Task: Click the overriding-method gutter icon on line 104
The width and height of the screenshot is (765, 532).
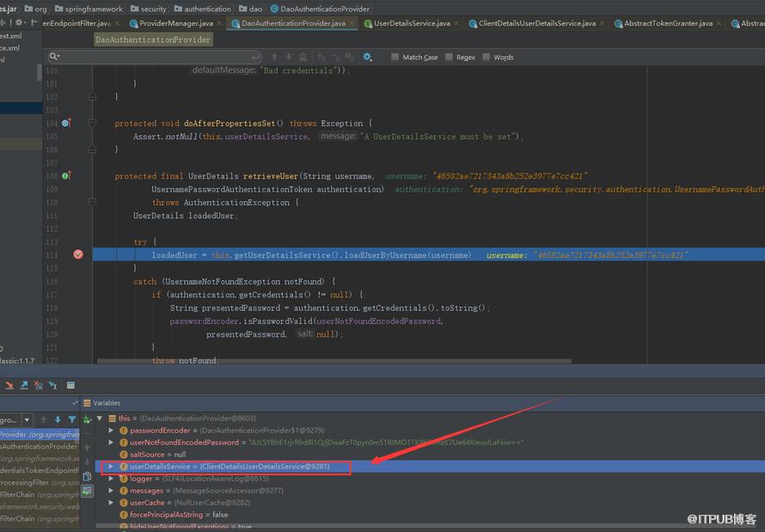Action: (66, 123)
